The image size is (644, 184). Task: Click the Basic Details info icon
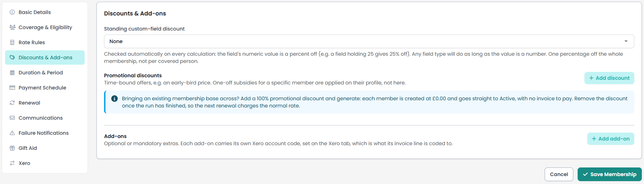coord(12,12)
